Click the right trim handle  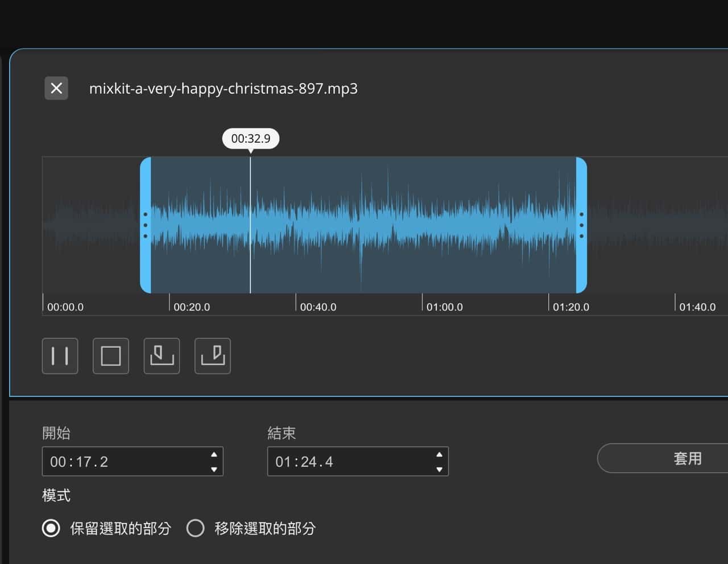coord(581,225)
